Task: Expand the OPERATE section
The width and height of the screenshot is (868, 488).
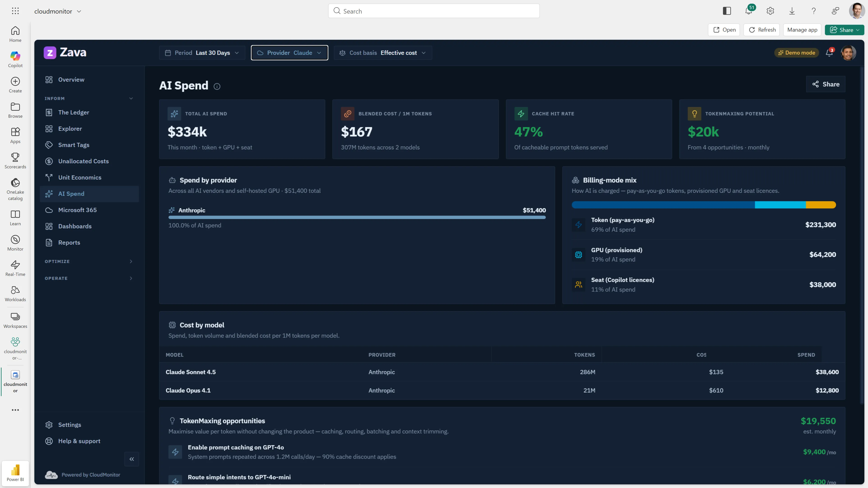Action: point(131,278)
